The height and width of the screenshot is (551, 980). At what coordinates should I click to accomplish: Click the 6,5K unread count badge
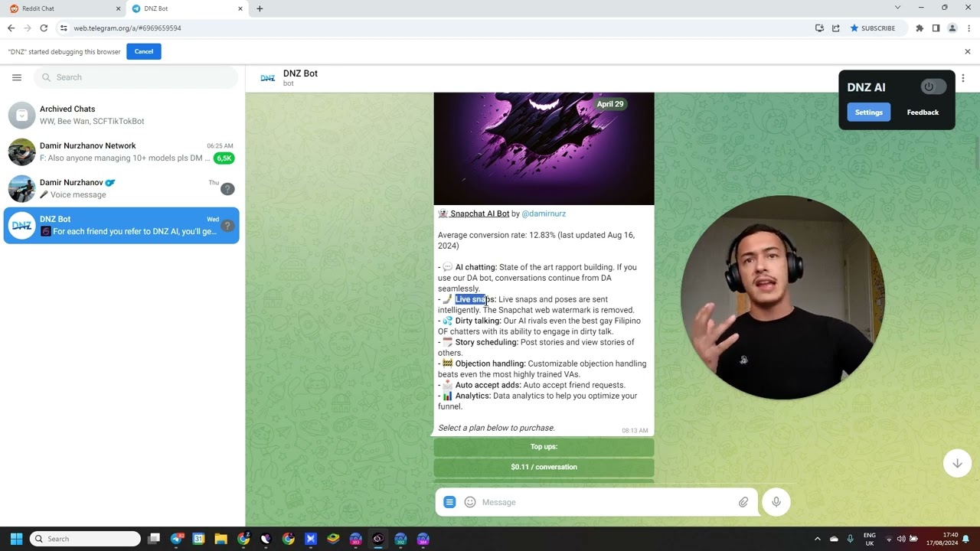[224, 158]
